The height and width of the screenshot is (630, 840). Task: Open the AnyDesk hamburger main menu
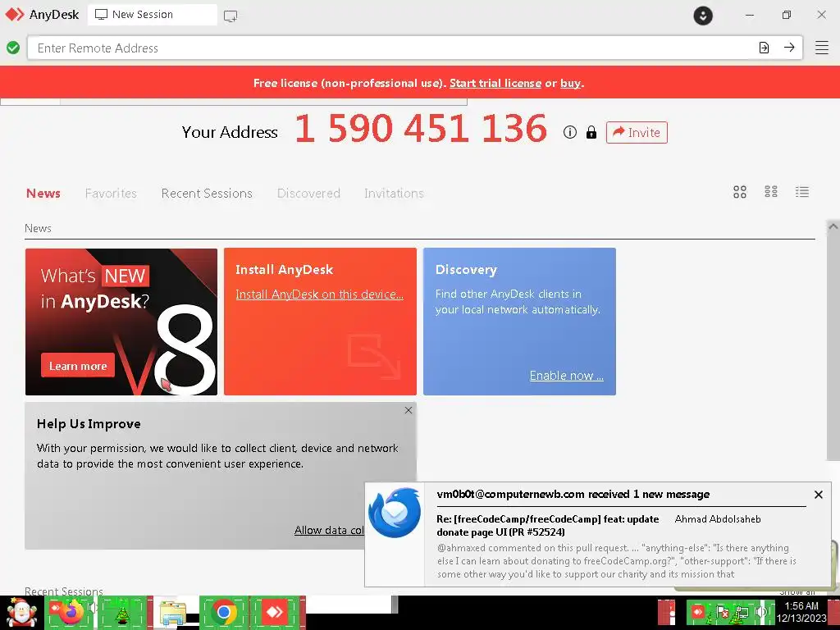(x=822, y=48)
